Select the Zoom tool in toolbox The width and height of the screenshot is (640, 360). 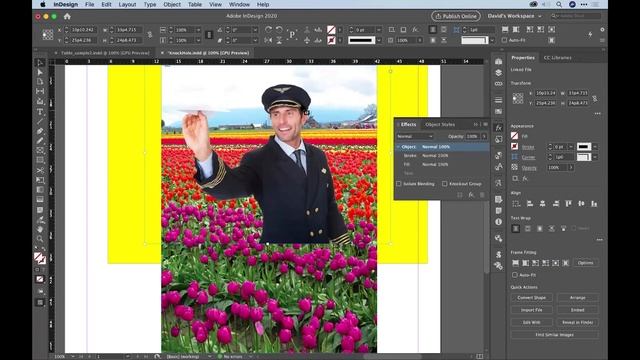pos(40,239)
